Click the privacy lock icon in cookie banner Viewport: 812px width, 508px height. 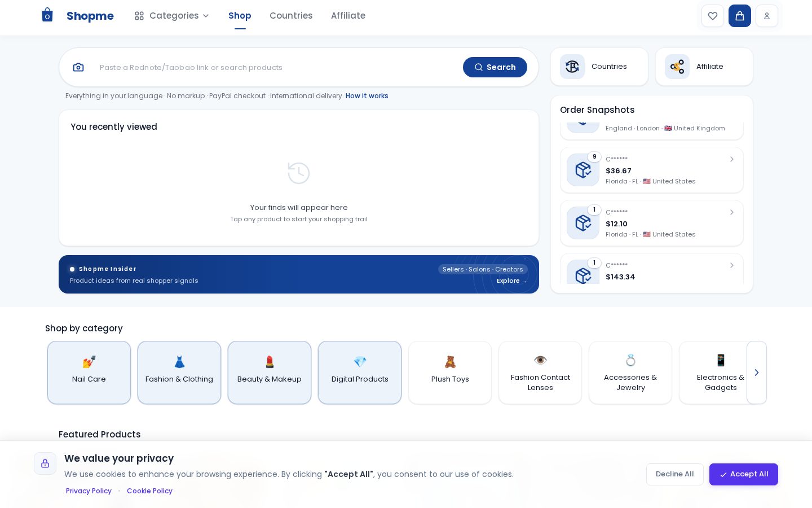(45, 463)
